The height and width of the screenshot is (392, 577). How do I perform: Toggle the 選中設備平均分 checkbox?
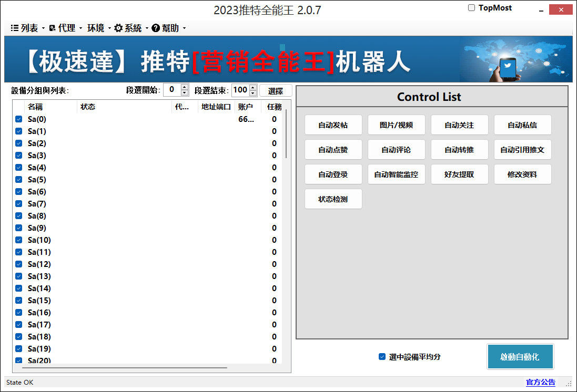click(382, 357)
